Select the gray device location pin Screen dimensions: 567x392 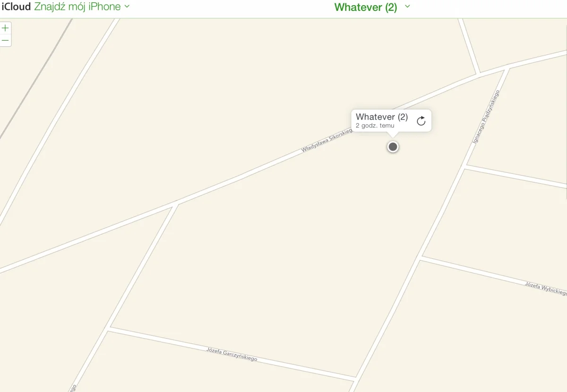[x=393, y=147]
